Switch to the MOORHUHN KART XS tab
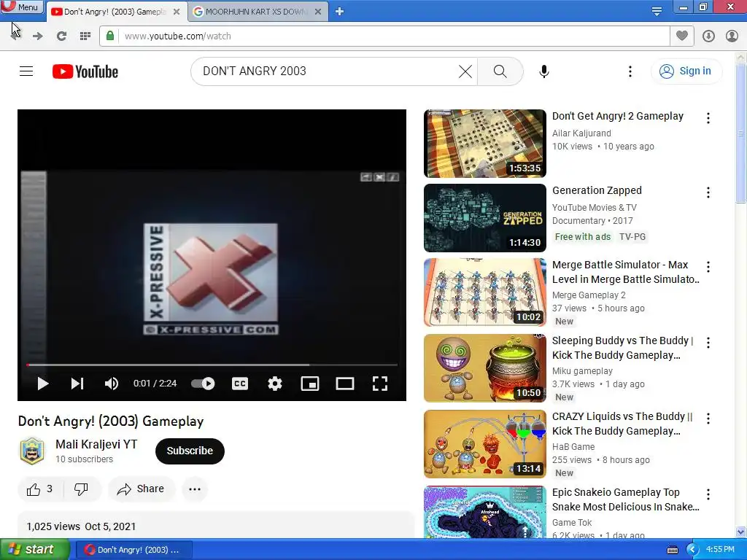 point(258,12)
